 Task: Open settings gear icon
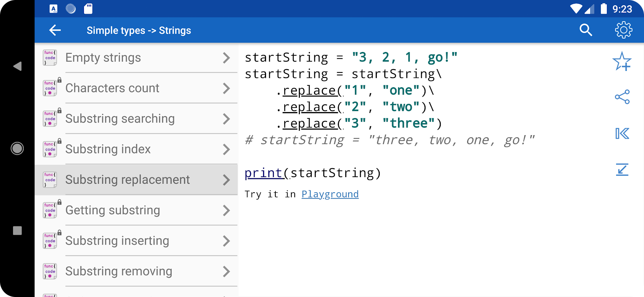[x=623, y=30]
